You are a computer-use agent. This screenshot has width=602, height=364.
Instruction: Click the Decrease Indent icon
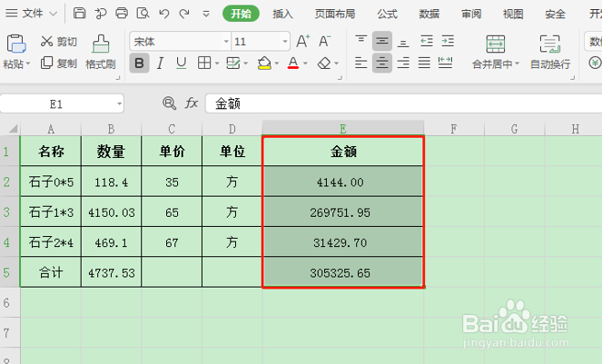pos(427,41)
